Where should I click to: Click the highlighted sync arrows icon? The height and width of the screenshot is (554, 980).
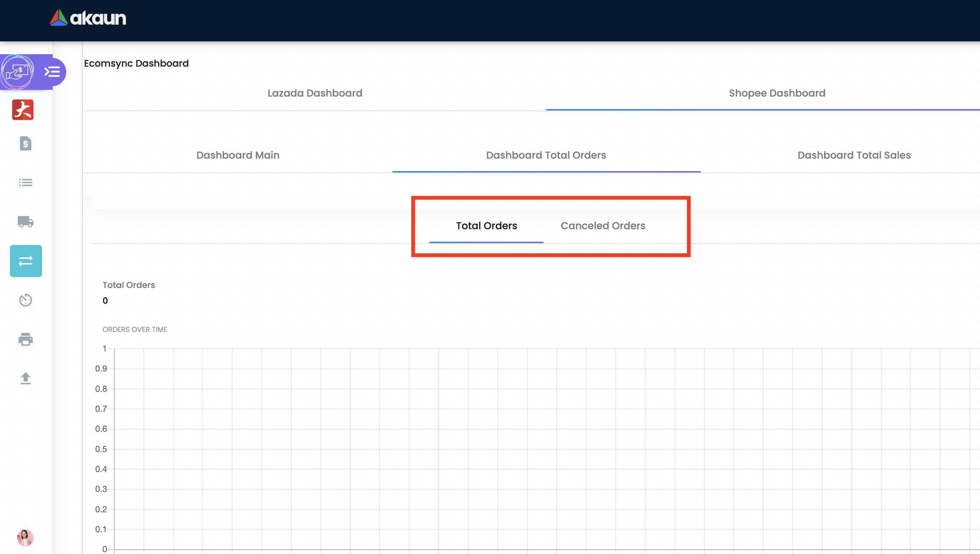[26, 261]
